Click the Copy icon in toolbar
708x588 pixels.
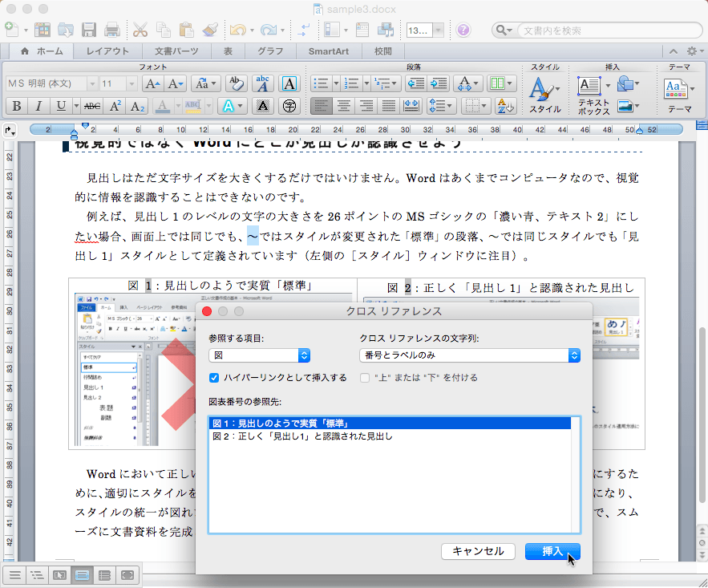[163, 30]
